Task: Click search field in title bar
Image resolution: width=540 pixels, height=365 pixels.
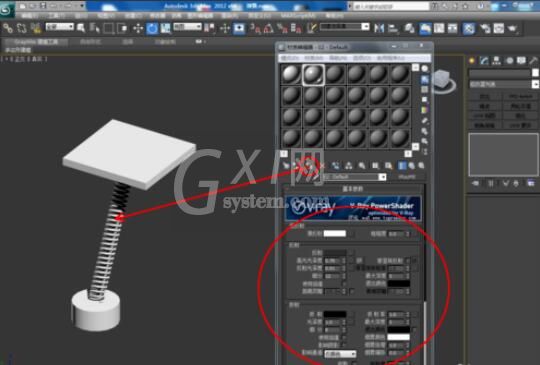Action: (x=391, y=6)
